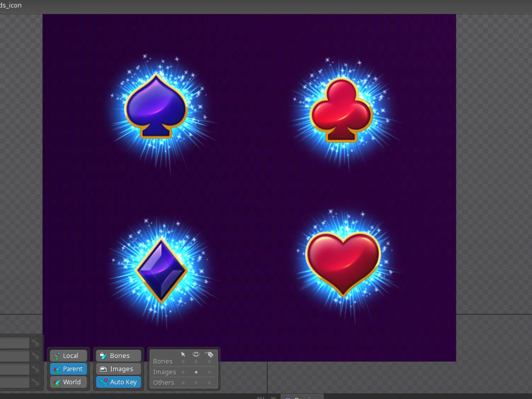Click the eye visibility column icon
The width and height of the screenshot is (532, 399).
click(x=196, y=354)
